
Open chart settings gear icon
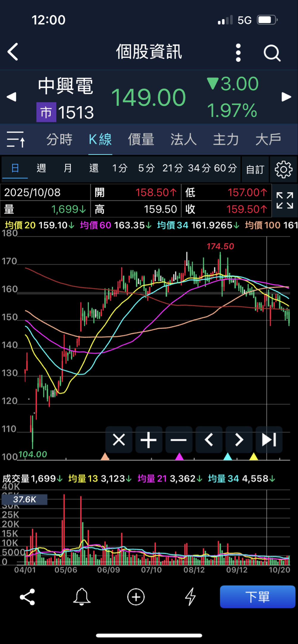283,169
